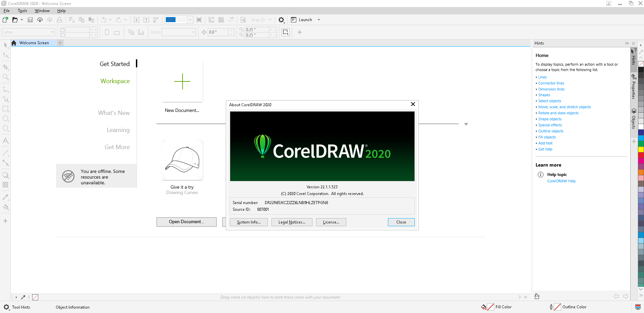Select the Interactive Fill bucket tool
The image size is (644, 313).
(5, 207)
